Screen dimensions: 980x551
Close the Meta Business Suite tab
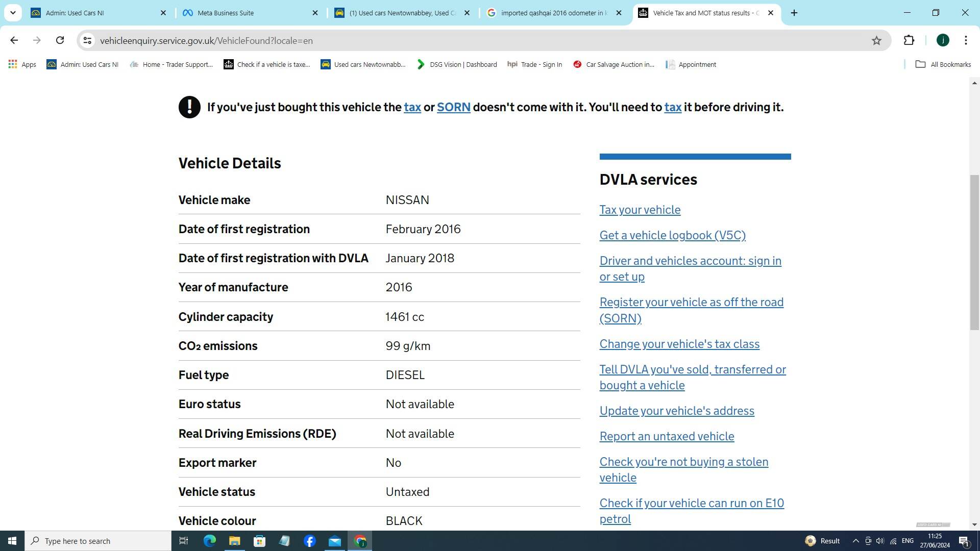click(315, 13)
